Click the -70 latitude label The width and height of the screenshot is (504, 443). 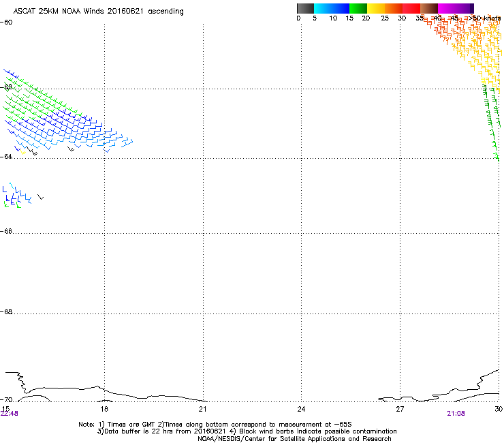(6, 399)
